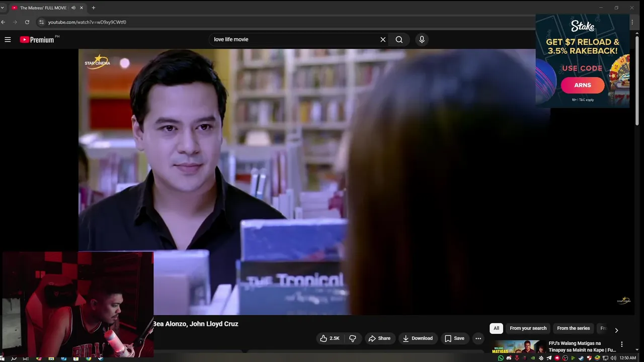Share the video

tap(380, 338)
